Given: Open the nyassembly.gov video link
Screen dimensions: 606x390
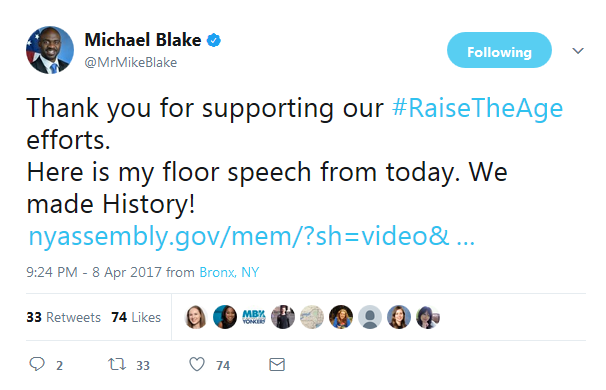Looking at the screenshot, I should (x=252, y=236).
